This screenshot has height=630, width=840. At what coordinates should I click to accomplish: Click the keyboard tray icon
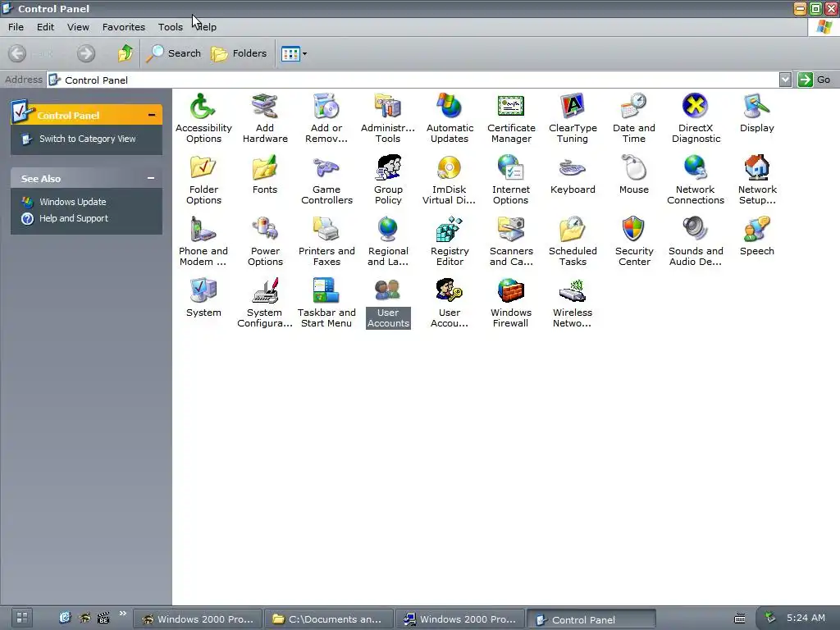740,619
